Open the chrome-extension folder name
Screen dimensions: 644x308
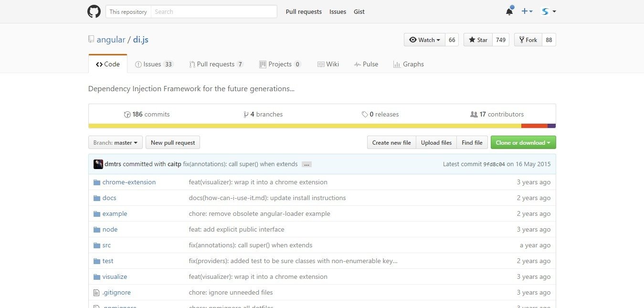129,182
